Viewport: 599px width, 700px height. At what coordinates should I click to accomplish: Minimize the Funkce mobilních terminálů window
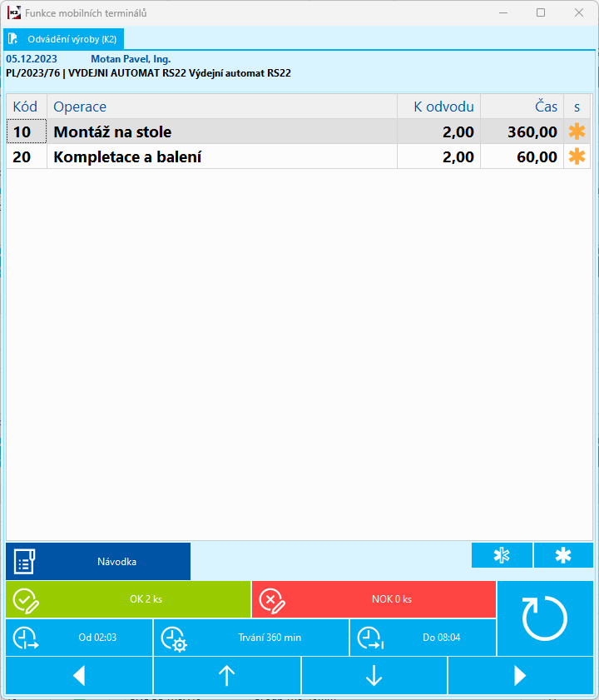[503, 12]
